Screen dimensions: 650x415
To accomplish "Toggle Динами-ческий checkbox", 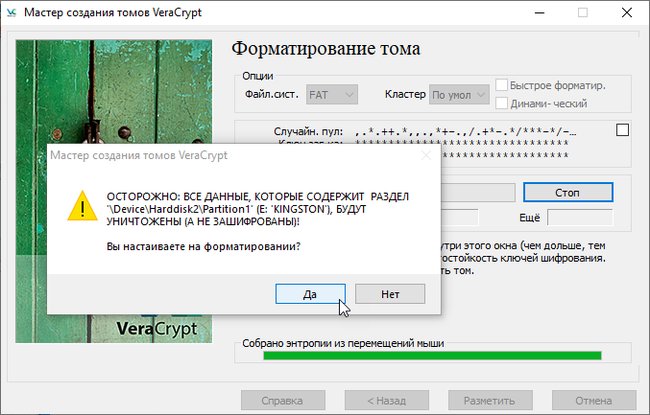I will pos(502,103).
